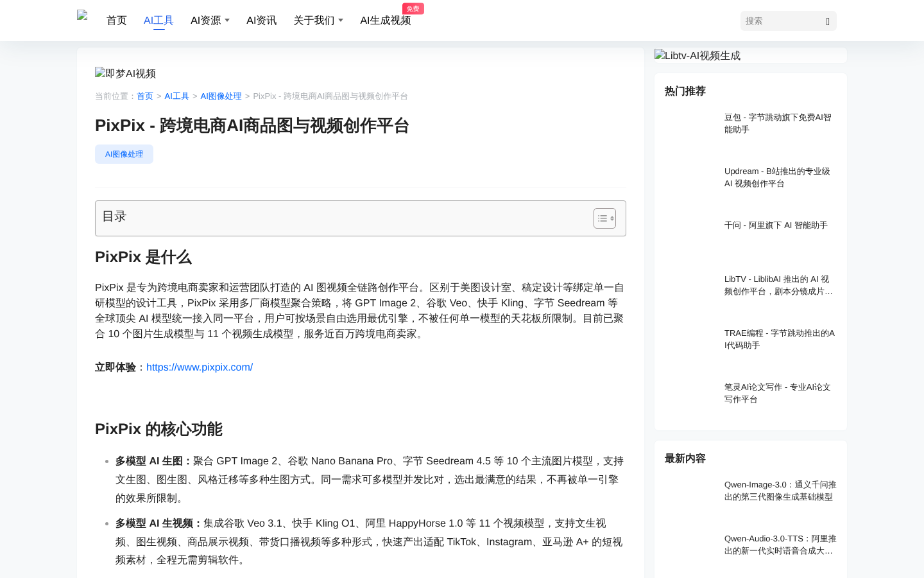Toggle the 目录 table of contents
This screenshot has height=578, width=924.
coord(604,218)
